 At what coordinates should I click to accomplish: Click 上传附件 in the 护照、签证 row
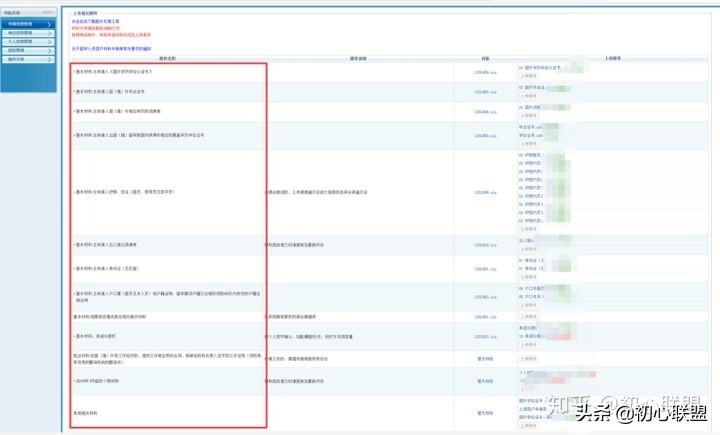click(528, 229)
